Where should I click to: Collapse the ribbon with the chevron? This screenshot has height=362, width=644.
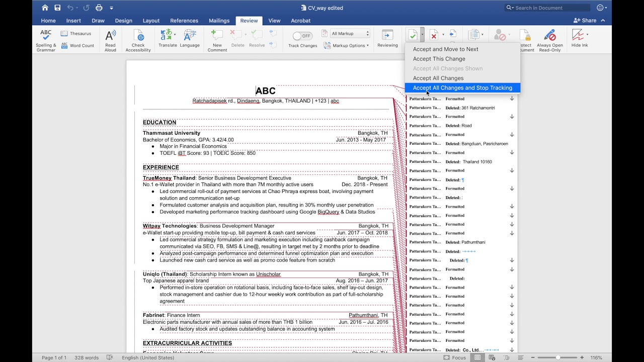pyautogui.click(x=603, y=21)
